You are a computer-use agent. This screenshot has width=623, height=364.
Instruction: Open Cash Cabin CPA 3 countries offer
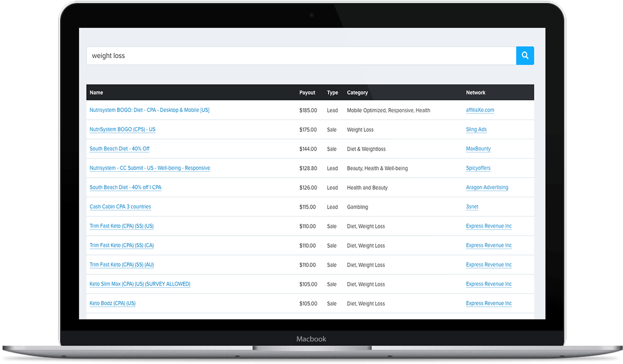coord(120,207)
